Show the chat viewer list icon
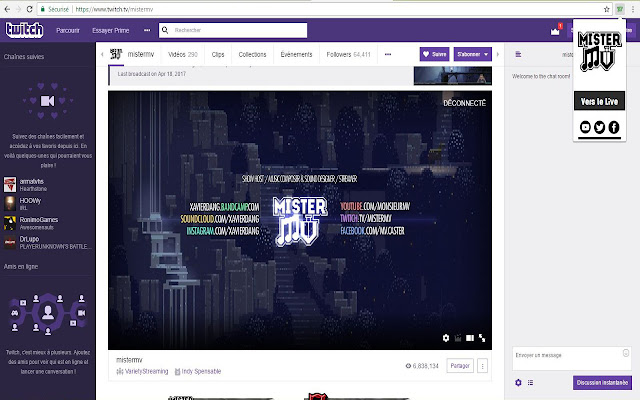 (530, 382)
